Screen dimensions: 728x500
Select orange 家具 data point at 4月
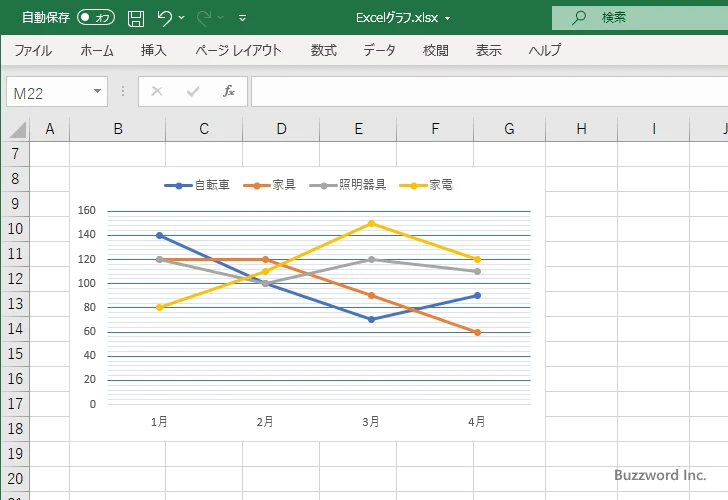click(477, 332)
